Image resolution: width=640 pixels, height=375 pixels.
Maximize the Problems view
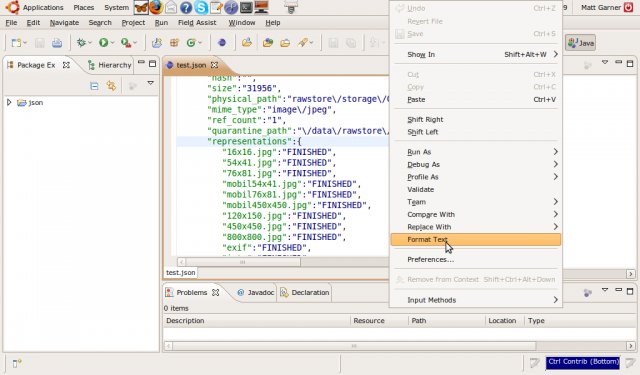pos(630,291)
